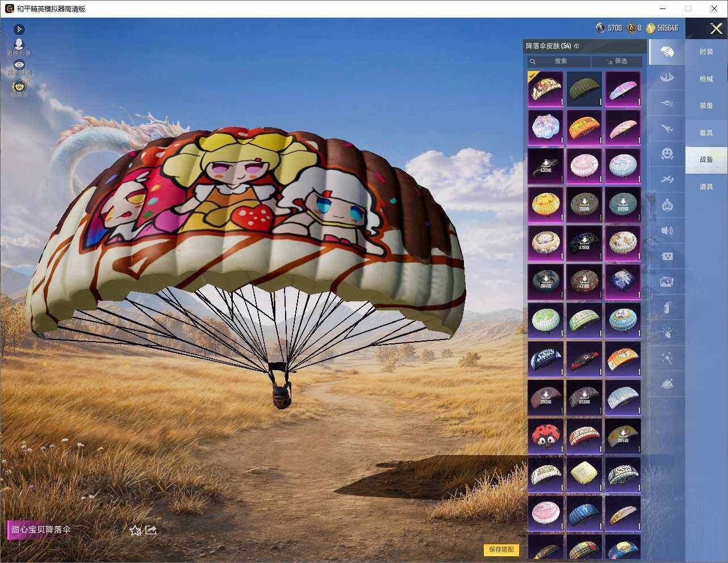728x563 pixels.
Task: Click the 搜索 search field
Action: point(559,61)
